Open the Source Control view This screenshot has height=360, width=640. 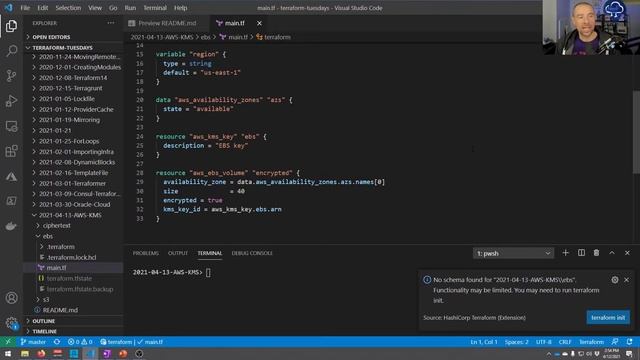point(11,76)
